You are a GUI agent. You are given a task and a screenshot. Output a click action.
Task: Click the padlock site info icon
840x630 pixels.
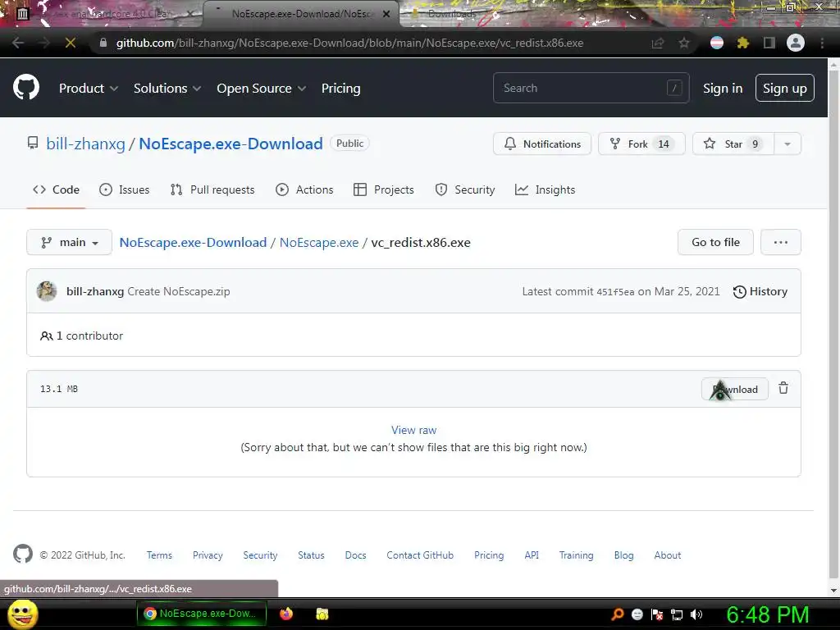pos(103,43)
